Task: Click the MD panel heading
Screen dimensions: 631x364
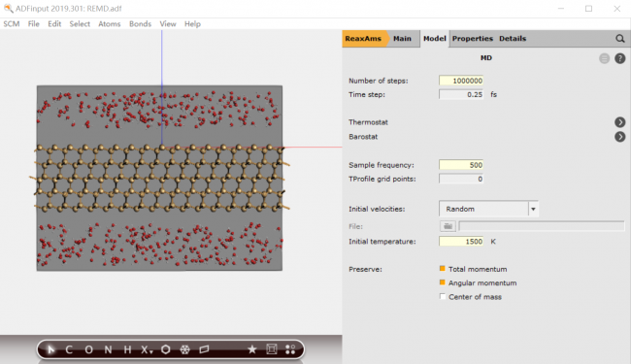Action: tap(486, 58)
